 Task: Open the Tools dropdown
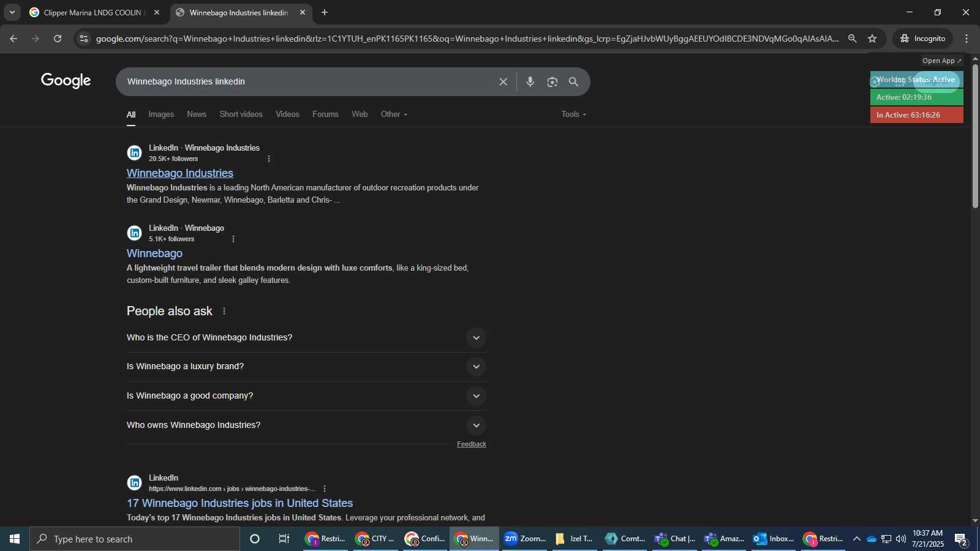[573, 114]
